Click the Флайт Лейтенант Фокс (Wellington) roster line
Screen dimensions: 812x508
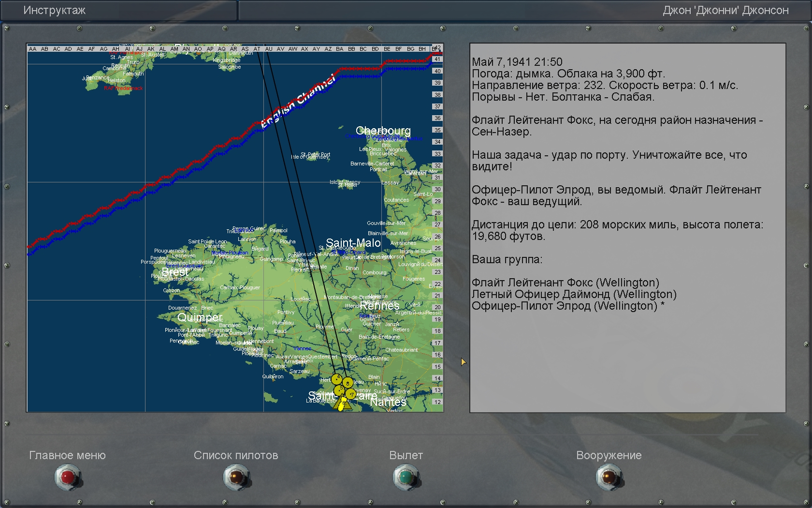click(x=565, y=283)
